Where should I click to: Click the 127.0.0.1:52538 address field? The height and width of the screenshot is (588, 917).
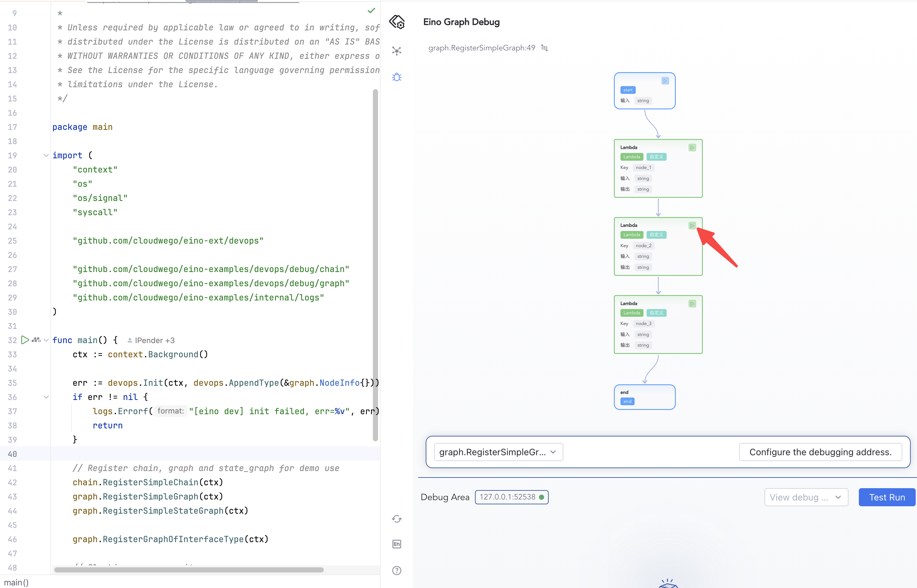[511, 497]
